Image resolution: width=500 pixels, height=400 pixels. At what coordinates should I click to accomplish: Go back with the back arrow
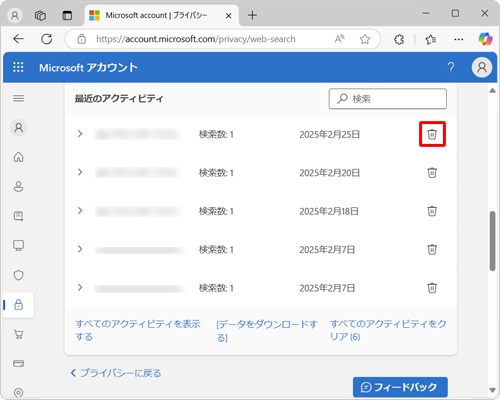(x=18, y=39)
